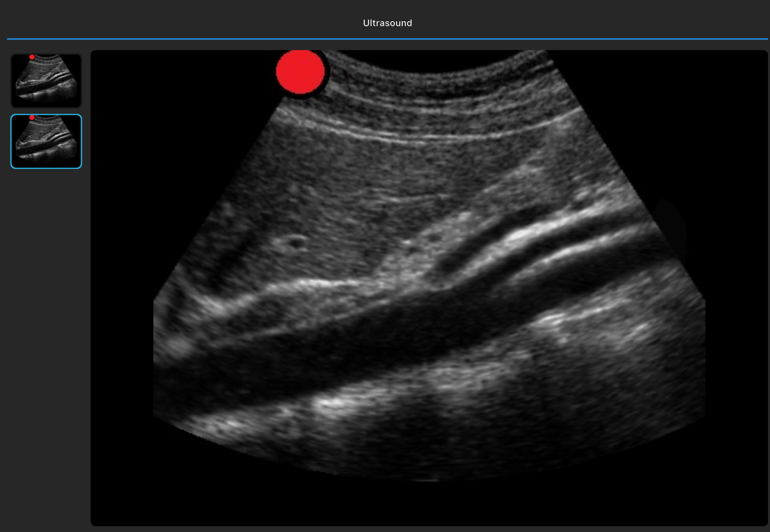Click the large red marker dot
Viewport: 770px width, 532px height.
tap(300, 72)
